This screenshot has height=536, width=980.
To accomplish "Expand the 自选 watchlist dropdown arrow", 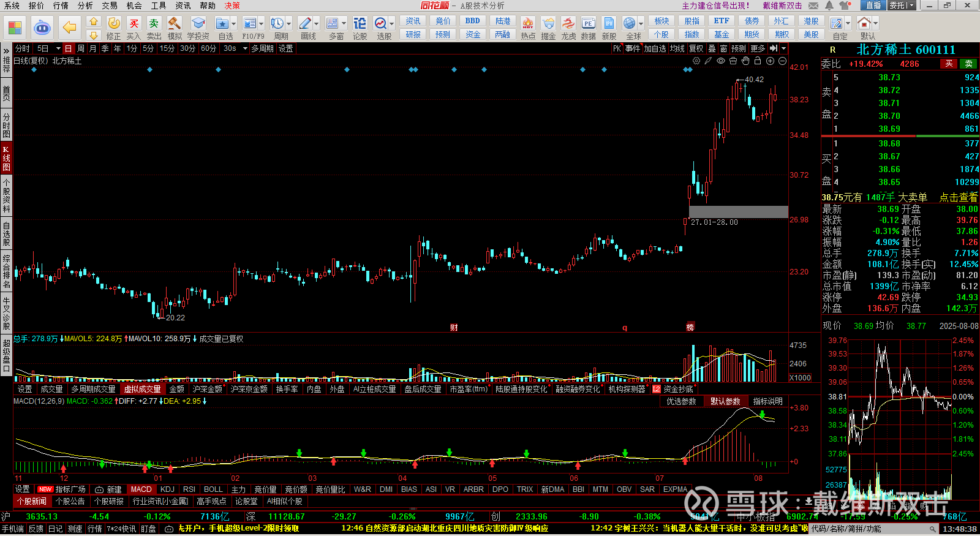I will pyautogui.click(x=233, y=24).
